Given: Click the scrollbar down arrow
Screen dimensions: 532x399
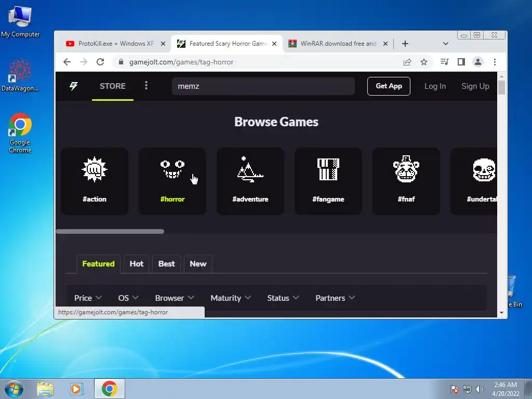Looking at the screenshot, I should click(501, 312).
